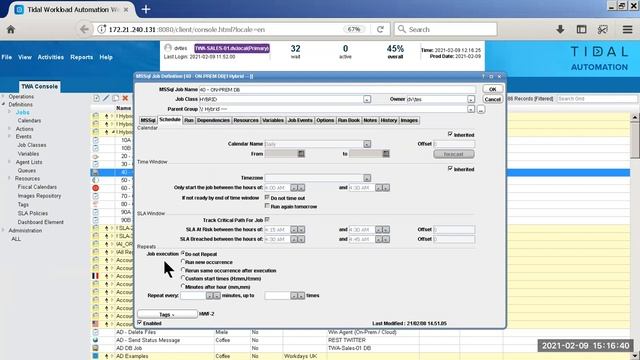Click the edit pencil icon in jobs toolbar
This screenshot has height=360, width=640.
[106, 98]
